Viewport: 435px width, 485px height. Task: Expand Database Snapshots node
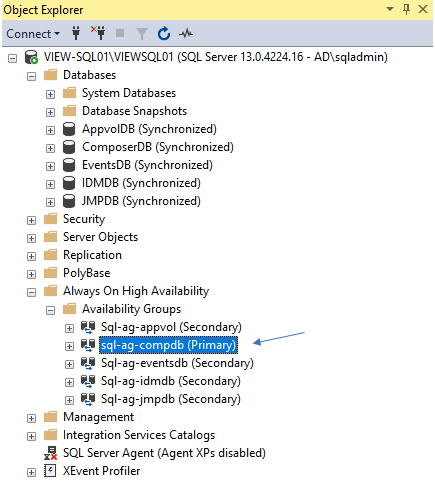click(x=50, y=112)
